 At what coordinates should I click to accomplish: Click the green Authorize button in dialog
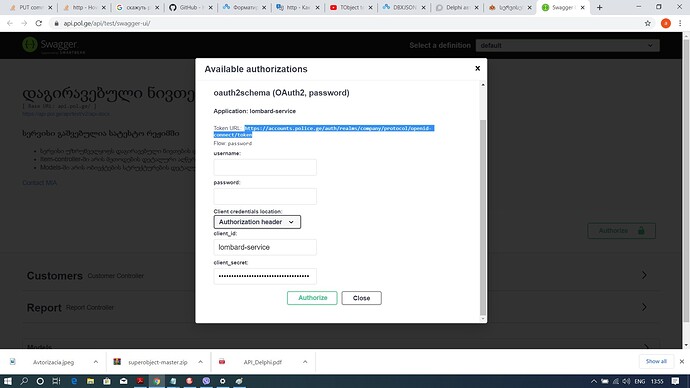click(312, 298)
